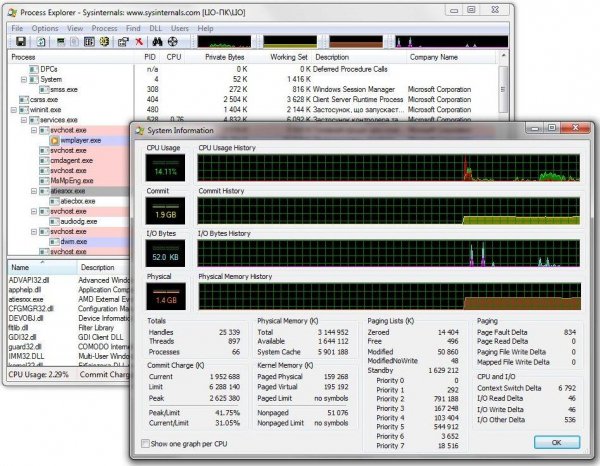Screen dimensions: 600x466
Task: Click the green CPU mini graph in toolbar
Action: (224, 41)
